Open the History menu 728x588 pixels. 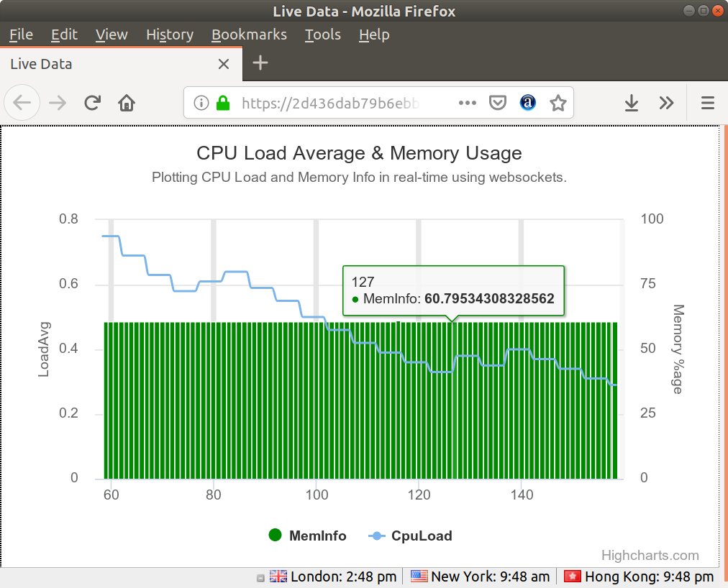[169, 35]
